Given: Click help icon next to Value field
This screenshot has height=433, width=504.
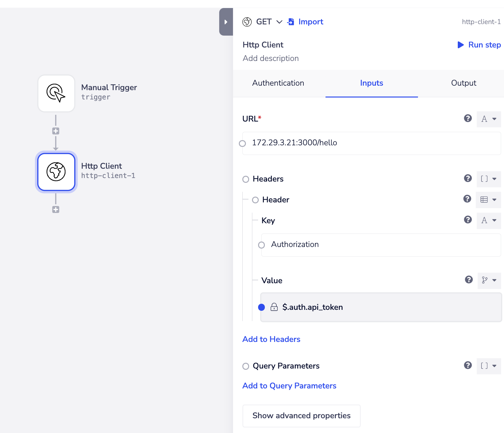Looking at the screenshot, I should point(469,280).
